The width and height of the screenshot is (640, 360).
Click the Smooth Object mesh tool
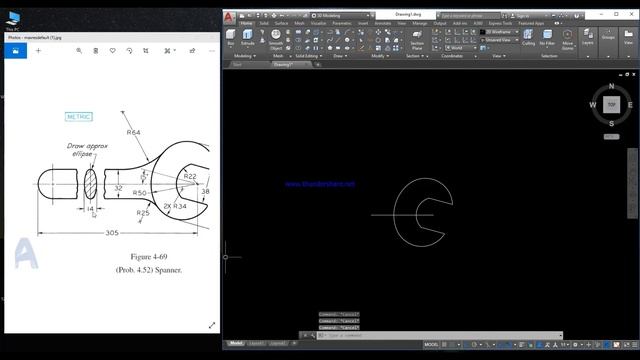[276, 40]
